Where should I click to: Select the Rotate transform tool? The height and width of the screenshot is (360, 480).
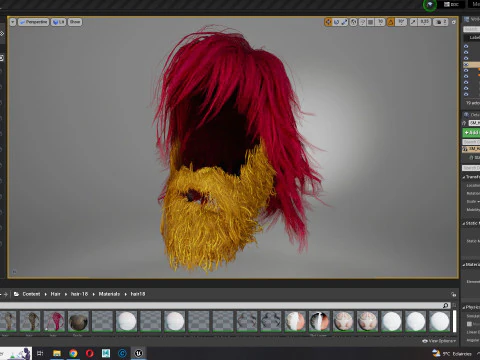click(336, 22)
